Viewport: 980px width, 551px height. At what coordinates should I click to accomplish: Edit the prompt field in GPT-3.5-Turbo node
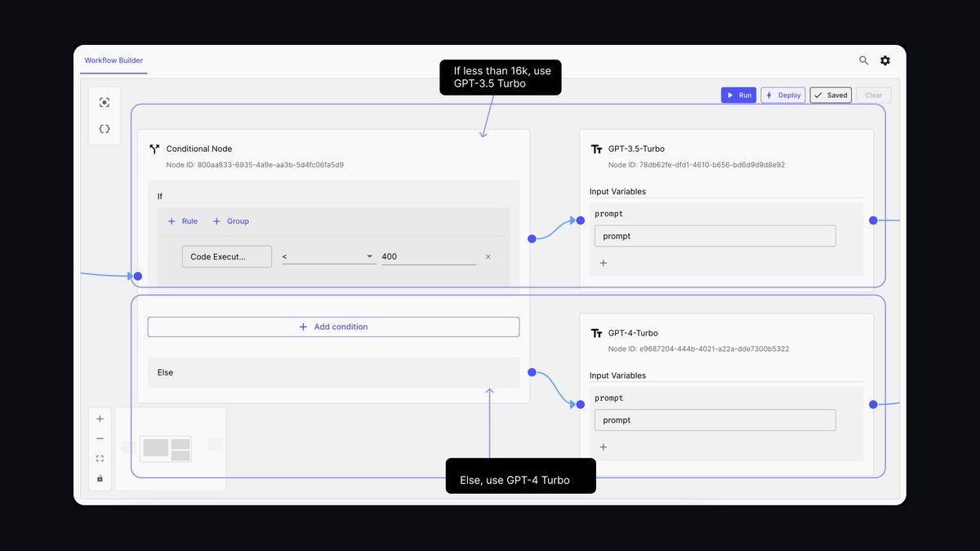coord(715,236)
